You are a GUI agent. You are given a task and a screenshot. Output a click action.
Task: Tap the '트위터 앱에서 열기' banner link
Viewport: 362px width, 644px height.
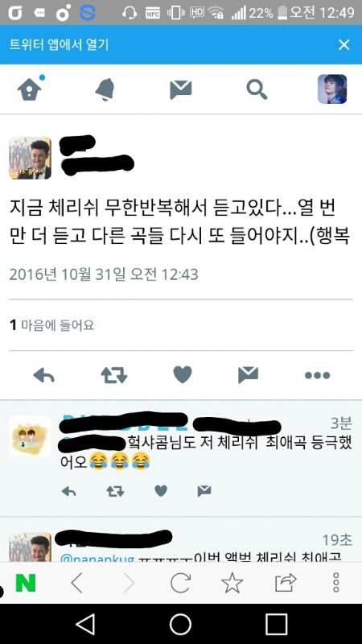(59, 45)
